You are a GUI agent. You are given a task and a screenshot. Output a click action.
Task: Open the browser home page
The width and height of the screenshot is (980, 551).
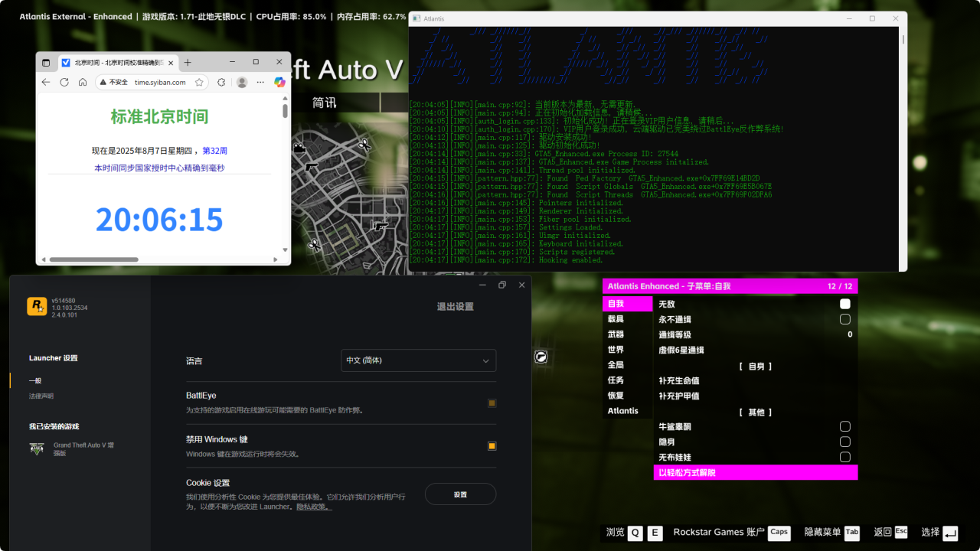(83, 82)
